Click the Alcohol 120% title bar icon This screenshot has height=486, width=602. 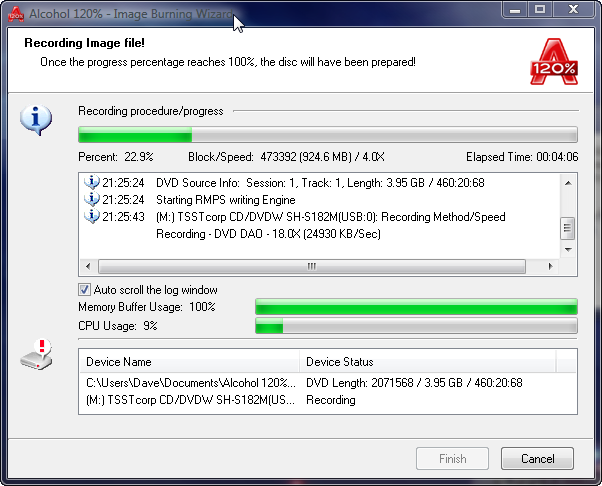[16, 14]
